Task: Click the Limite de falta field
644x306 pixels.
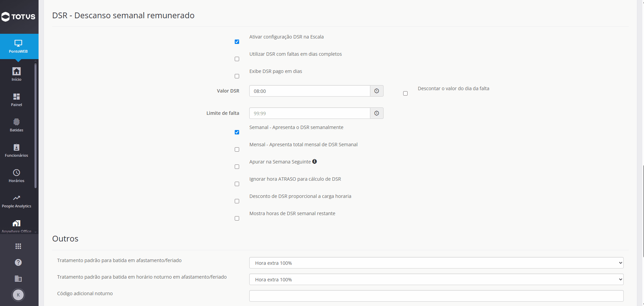Action: point(310,113)
